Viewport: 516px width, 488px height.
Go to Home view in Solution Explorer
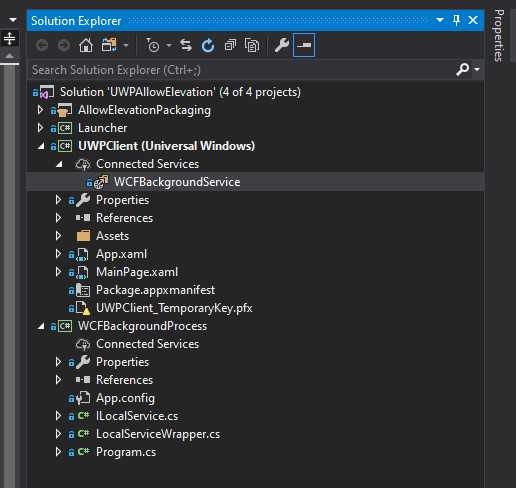coord(86,45)
